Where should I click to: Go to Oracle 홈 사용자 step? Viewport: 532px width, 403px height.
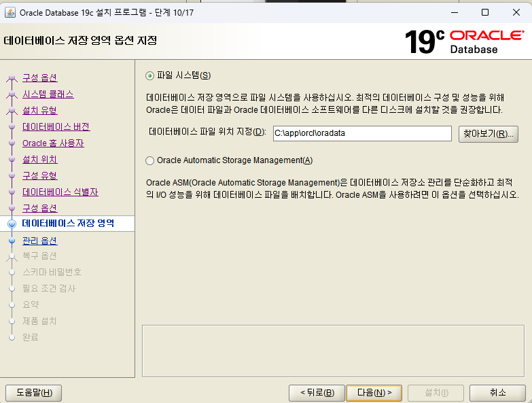(x=53, y=143)
